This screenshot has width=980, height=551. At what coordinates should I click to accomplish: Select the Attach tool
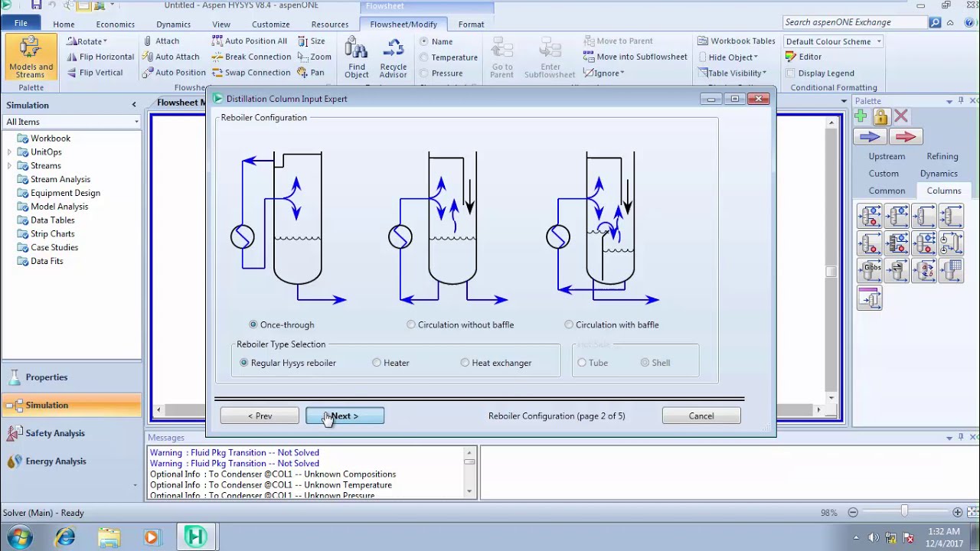pos(160,41)
